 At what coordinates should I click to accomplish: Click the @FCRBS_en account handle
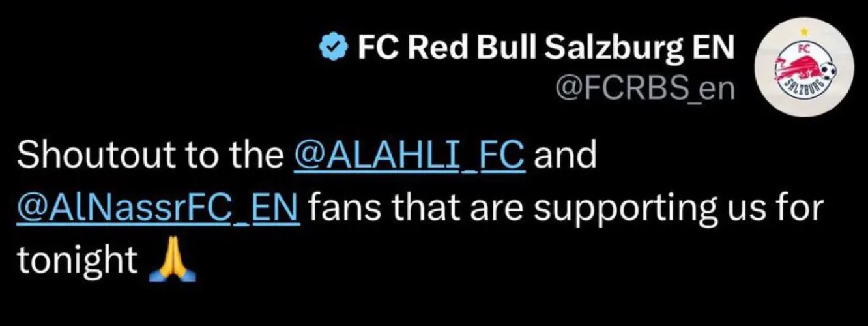[646, 89]
